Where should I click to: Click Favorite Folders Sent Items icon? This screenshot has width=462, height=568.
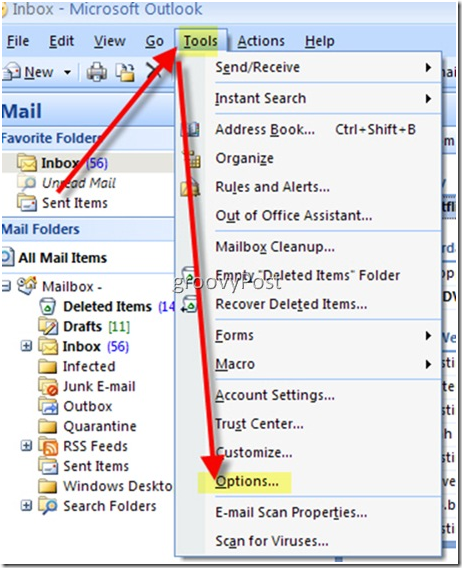coord(27,202)
